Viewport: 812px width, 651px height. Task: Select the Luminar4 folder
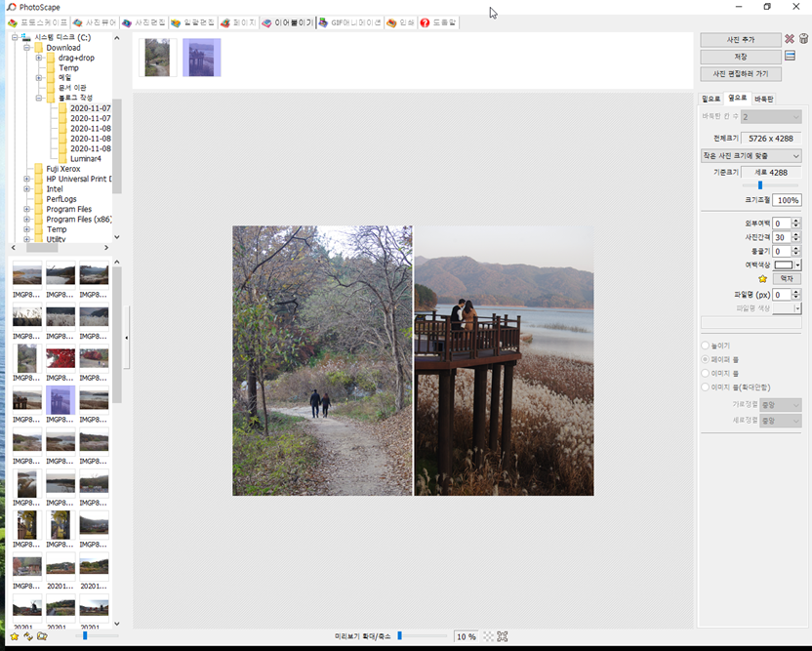86,159
